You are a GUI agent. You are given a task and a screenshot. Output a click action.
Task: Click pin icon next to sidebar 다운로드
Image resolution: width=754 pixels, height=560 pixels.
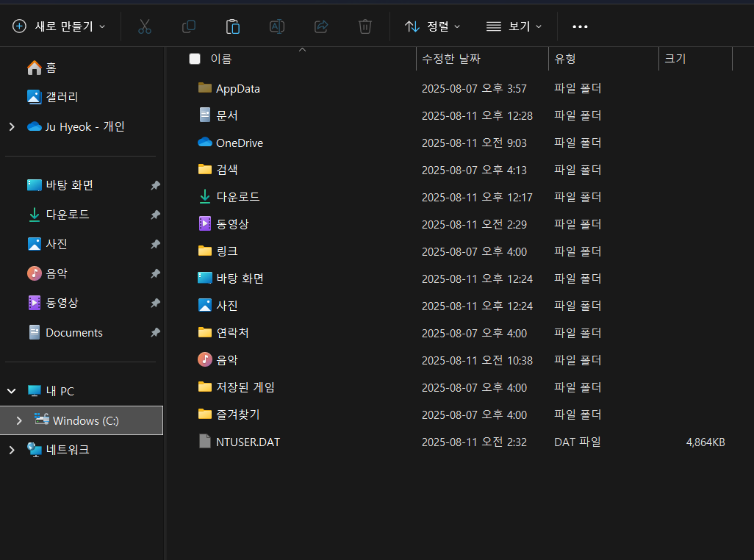tap(155, 215)
